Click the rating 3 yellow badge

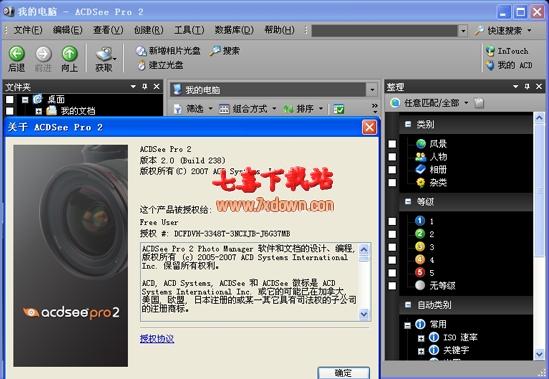[420, 247]
